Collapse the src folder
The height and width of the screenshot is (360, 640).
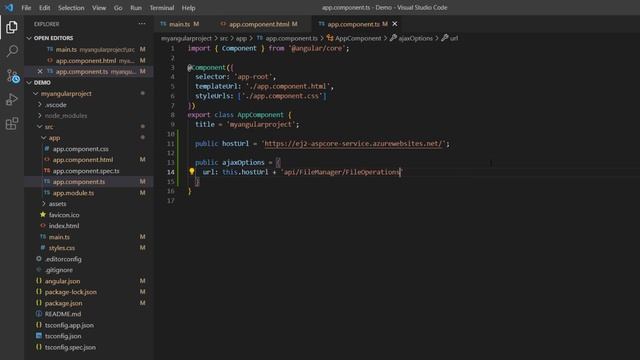(x=40, y=127)
